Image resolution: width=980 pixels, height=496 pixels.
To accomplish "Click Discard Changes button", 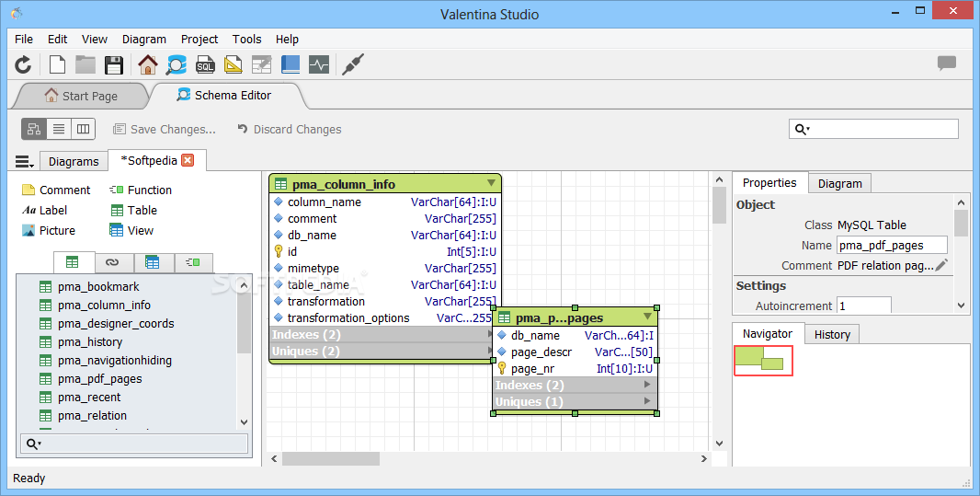I will click(x=290, y=129).
